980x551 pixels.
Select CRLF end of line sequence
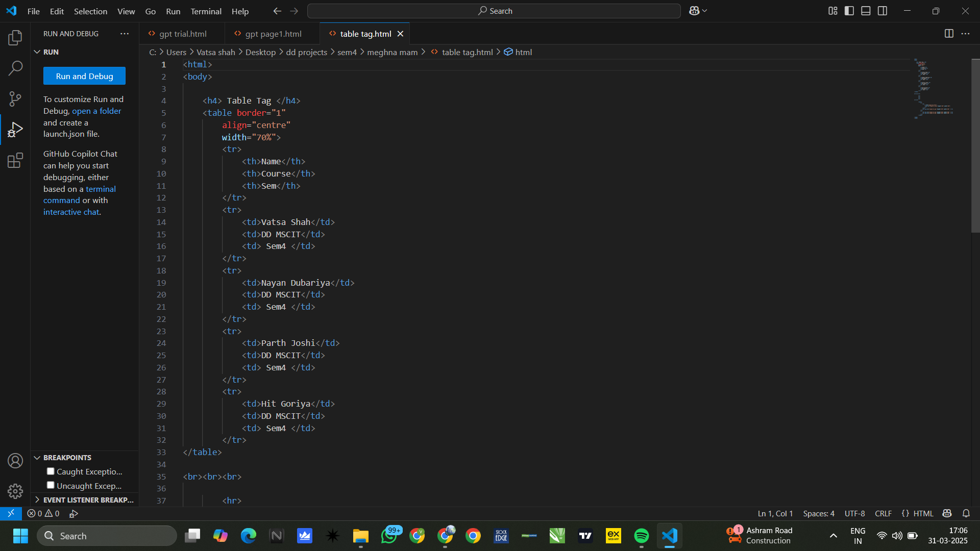click(883, 513)
